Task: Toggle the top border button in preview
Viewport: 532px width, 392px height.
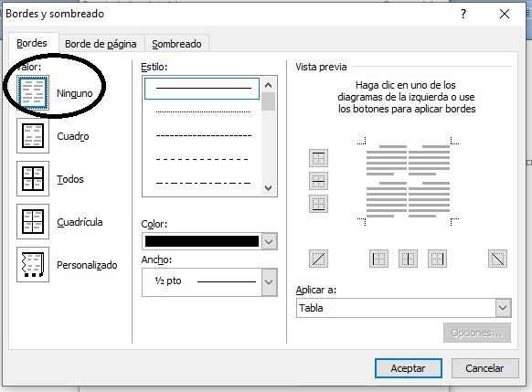Action: point(318,158)
